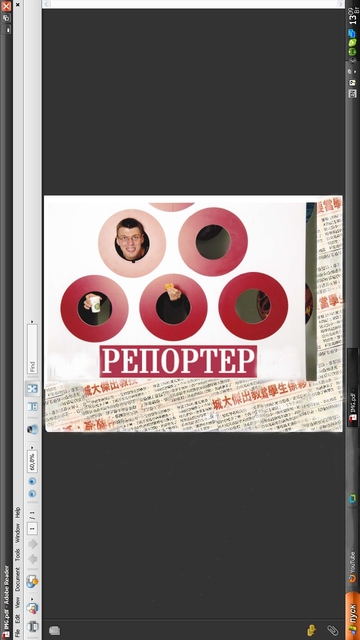Open the attachments paperclip panel icon
Image resolution: width=360 pixels, height=640 pixels.
pos(333,630)
